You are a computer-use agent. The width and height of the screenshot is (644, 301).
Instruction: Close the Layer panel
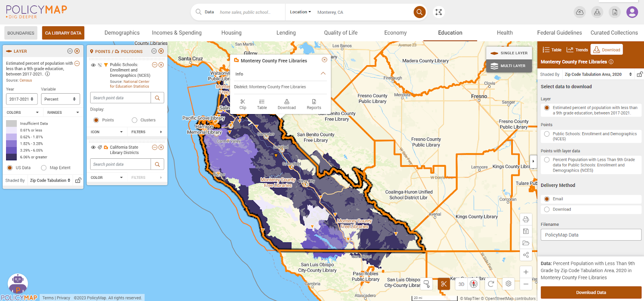pos(77,51)
